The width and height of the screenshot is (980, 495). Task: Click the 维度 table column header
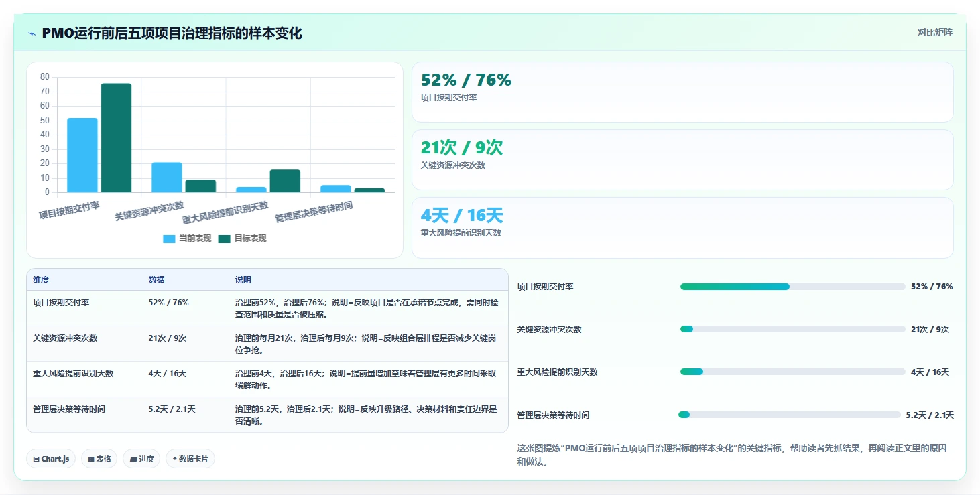(x=41, y=280)
